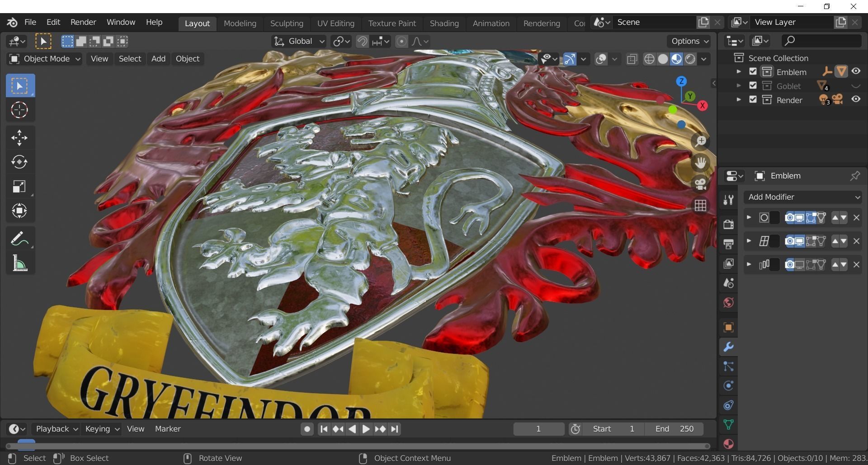Move the second modifier up

coord(835,241)
